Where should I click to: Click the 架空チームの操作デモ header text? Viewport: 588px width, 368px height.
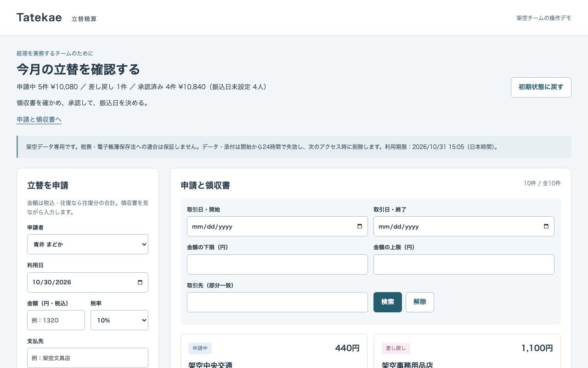click(x=544, y=18)
